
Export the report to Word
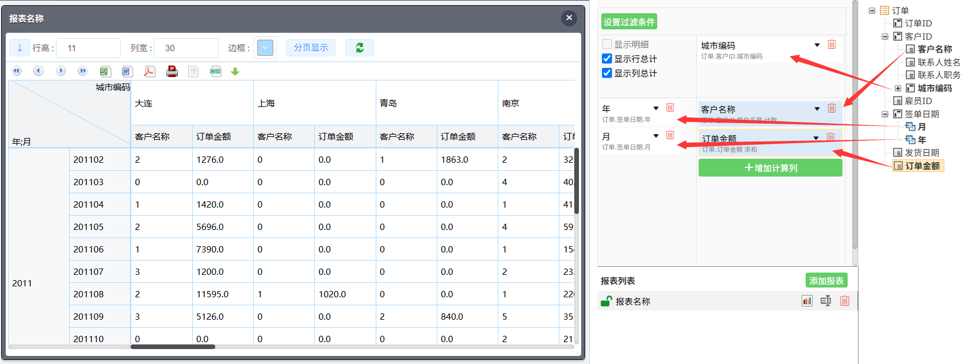pyautogui.click(x=127, y=71)
